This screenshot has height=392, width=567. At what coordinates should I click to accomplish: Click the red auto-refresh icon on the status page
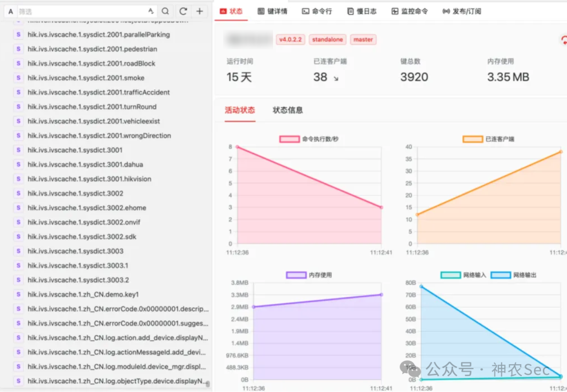click(563, 39)
